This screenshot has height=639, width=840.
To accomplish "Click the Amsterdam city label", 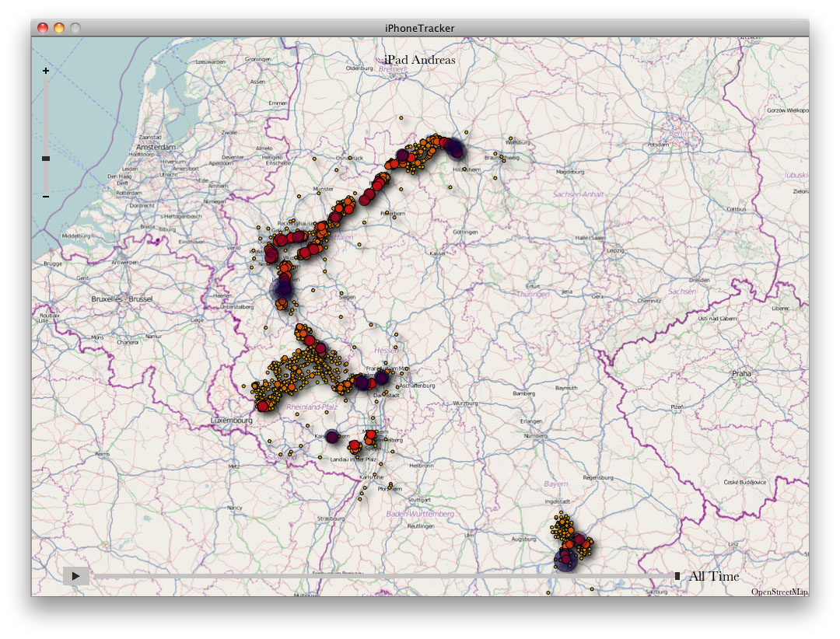I will coord(156,147).
